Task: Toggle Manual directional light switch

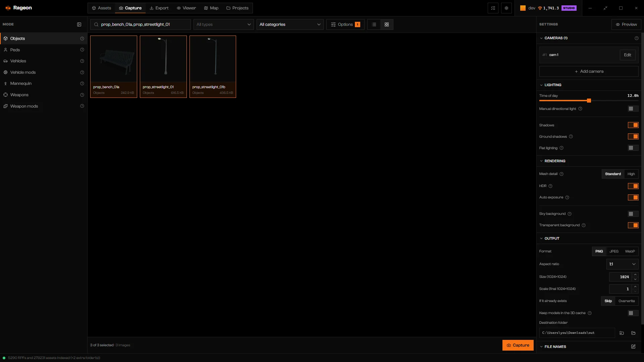Action: coord(633,109)
